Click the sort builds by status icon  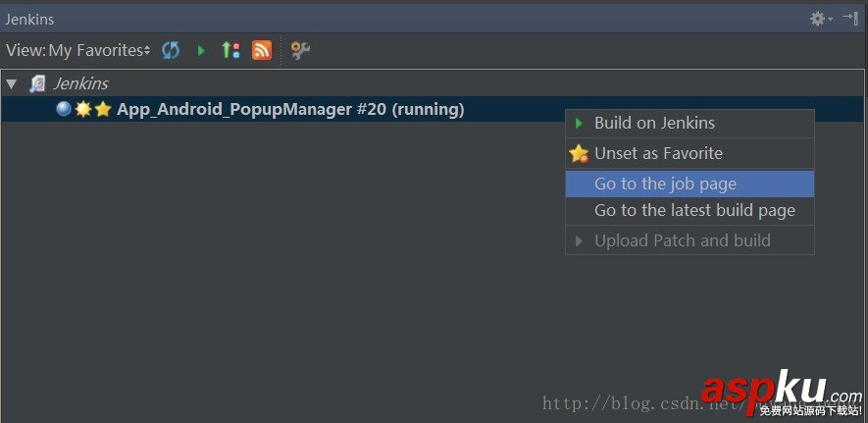click(x=230, y=50)
